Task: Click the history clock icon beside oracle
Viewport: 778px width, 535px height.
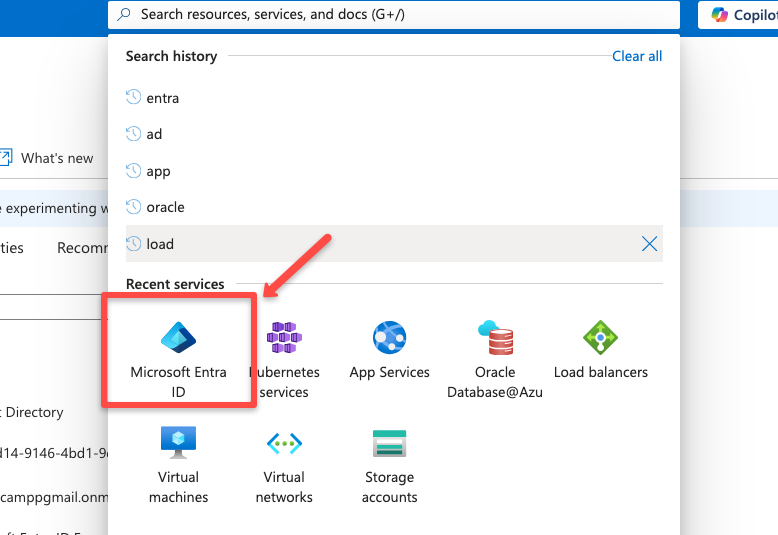Action: pos(133,206)
